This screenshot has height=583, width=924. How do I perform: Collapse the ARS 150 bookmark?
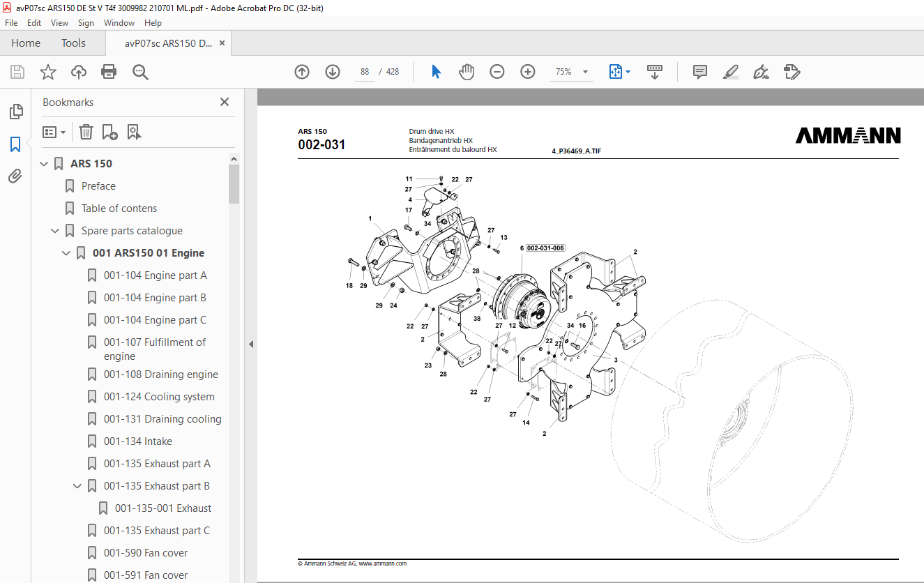point(44,164)
